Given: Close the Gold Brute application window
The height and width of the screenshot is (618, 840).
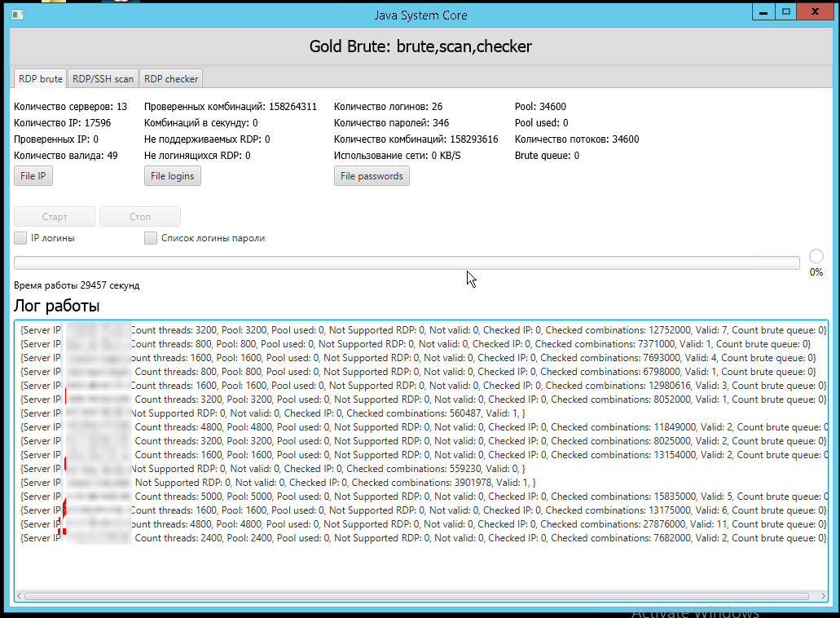Looking at the screenshot, I should tap(815, 11).
